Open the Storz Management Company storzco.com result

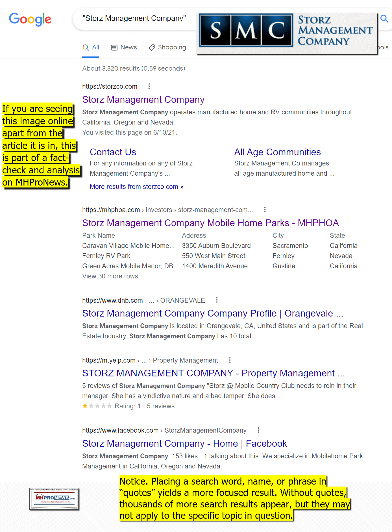[x=143, y=100]
